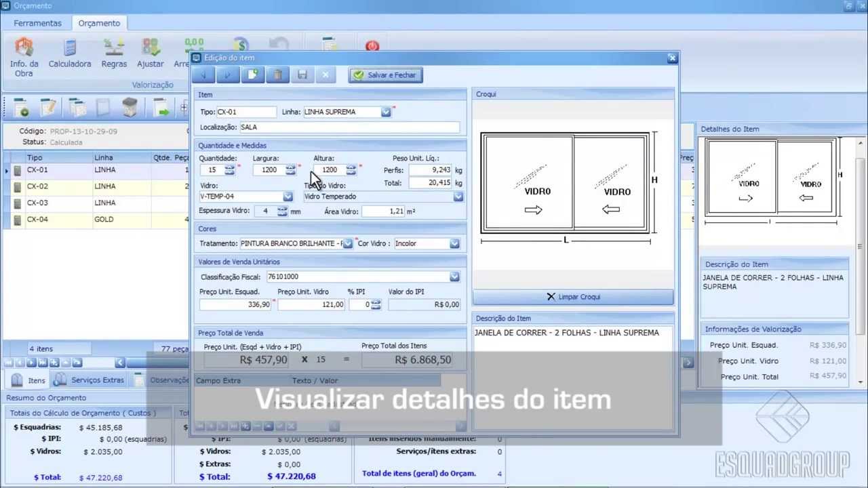Click the Tipo field containing CX-01
The height and width of the screenshot is (488, 868).
click(x=246, y=112)
